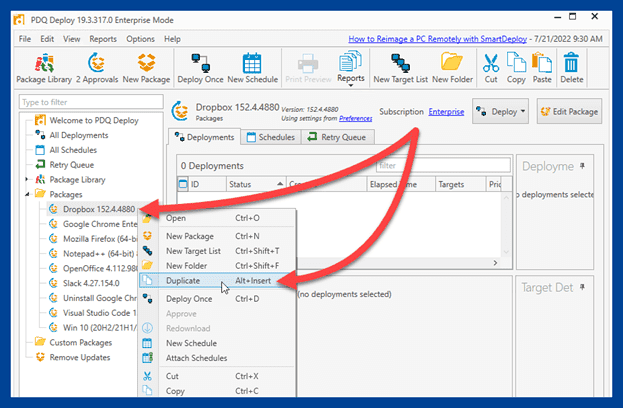Viewport: 623px width, 408px height.
Task: Expand the Package Library tree node
Action: (x=27, y=180)
